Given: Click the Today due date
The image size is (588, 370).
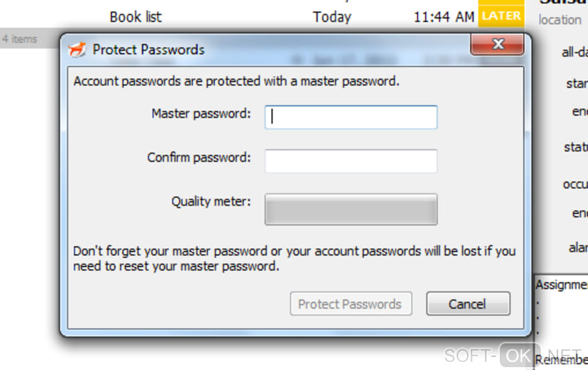Looking at the screenshot, I should click(x=332, y=17).
